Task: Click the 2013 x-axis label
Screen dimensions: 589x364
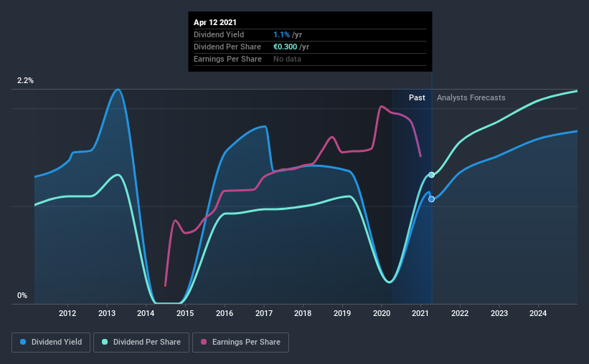Action: 107,313
